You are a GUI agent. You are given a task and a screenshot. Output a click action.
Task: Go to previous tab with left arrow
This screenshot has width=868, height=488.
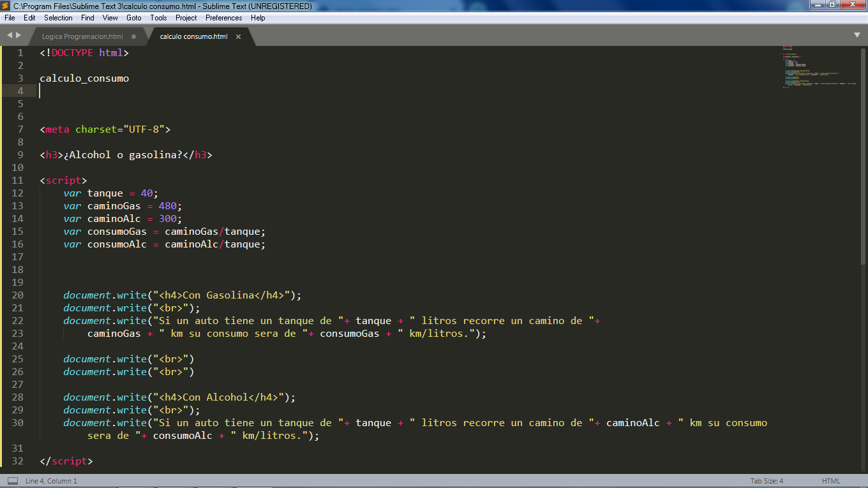10,35
